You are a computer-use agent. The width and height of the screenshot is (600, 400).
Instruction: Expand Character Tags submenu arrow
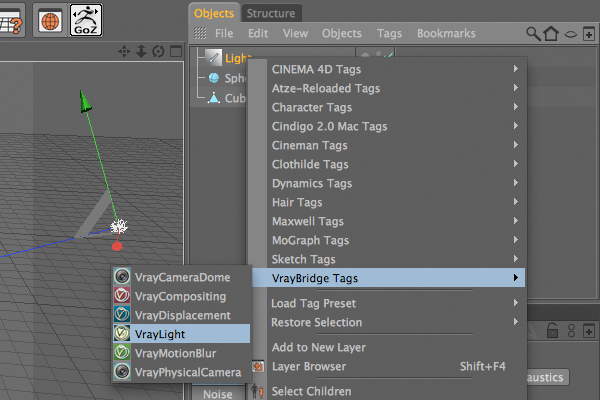point(516,106)
